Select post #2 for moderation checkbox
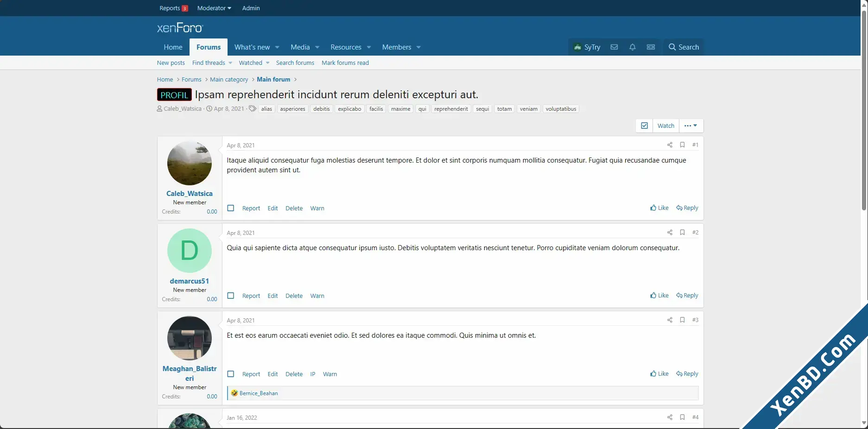Screen dimensions: 868x429 click(231, 296)
